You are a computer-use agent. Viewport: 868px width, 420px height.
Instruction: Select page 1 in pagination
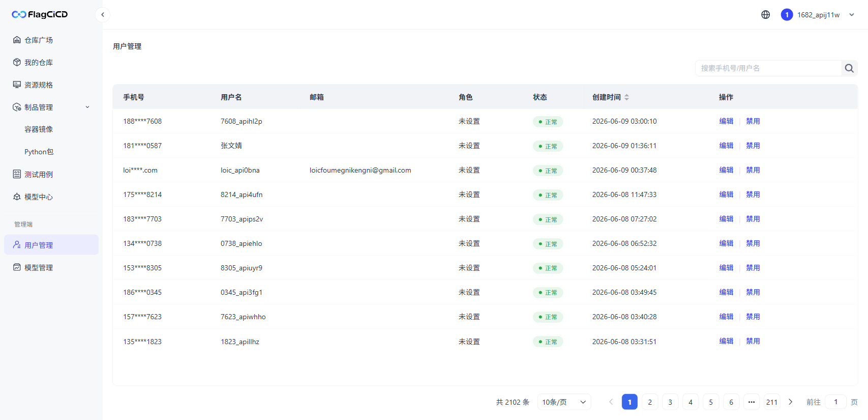coord(630,402)
